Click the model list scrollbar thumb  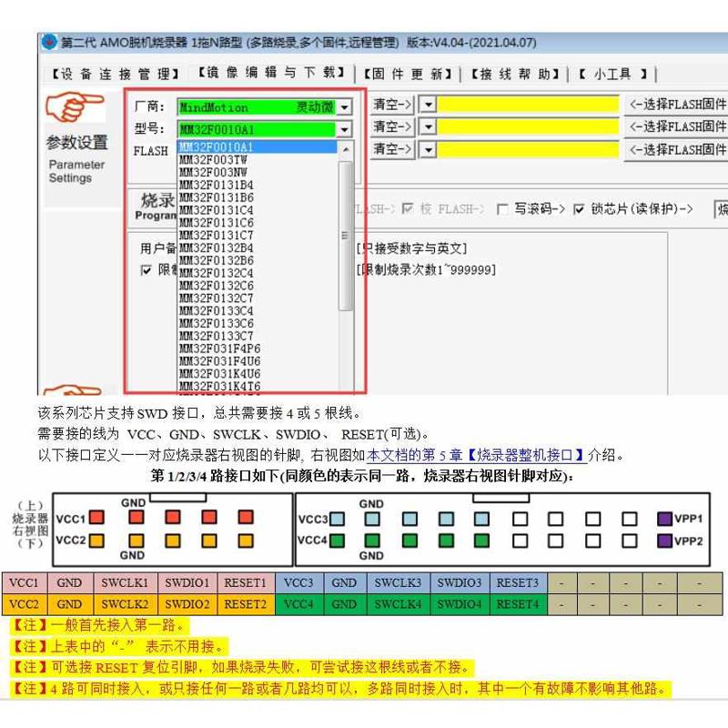click(x=346, y=236)
